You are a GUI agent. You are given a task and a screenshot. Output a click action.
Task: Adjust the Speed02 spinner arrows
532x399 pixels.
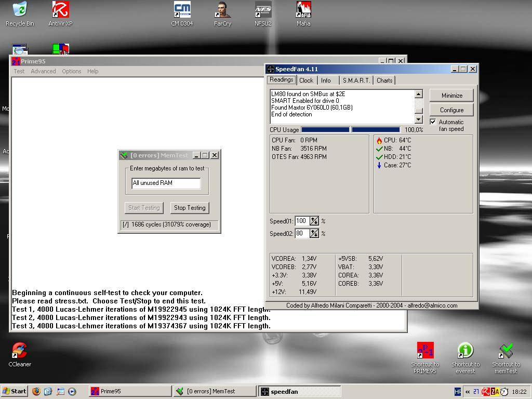click(x=314, y=233)
